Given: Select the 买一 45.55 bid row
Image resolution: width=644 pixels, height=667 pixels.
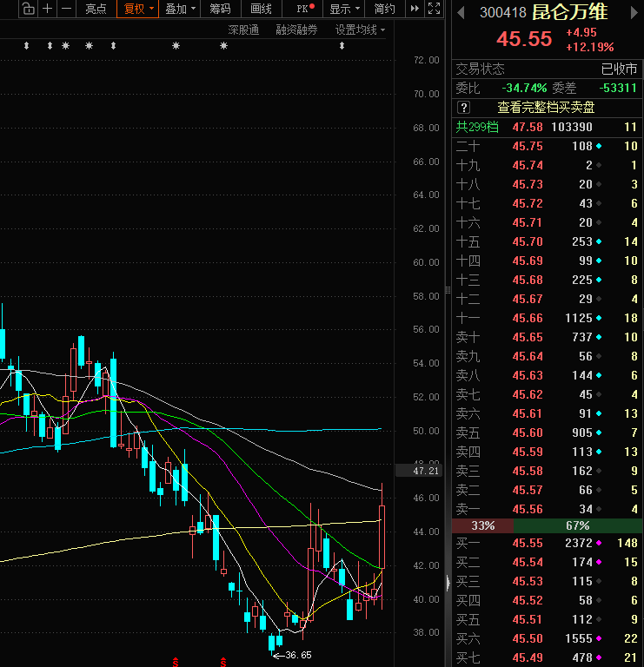Looking at the screenshot, I should tap(547, 543).
